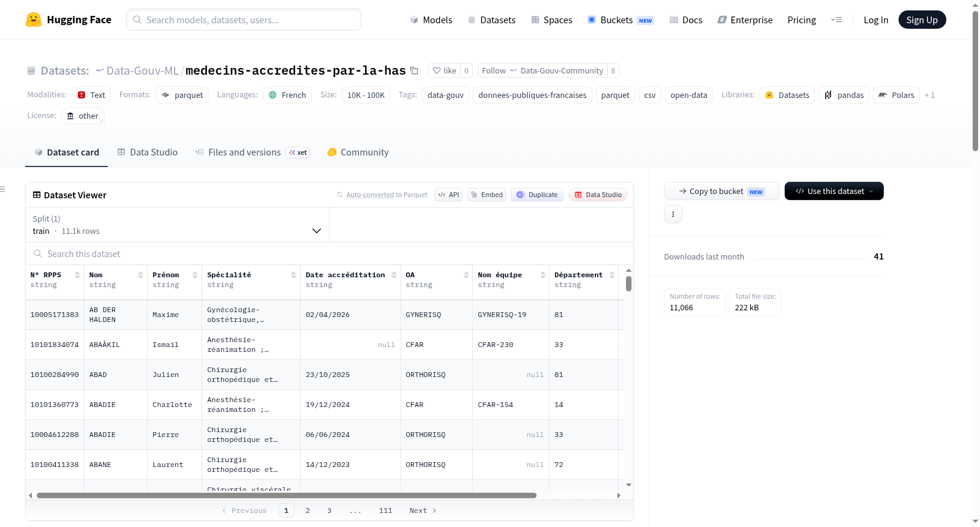Screen dimensions: 980x527
Task: Open the Community tab
Action: pos(358,152)
